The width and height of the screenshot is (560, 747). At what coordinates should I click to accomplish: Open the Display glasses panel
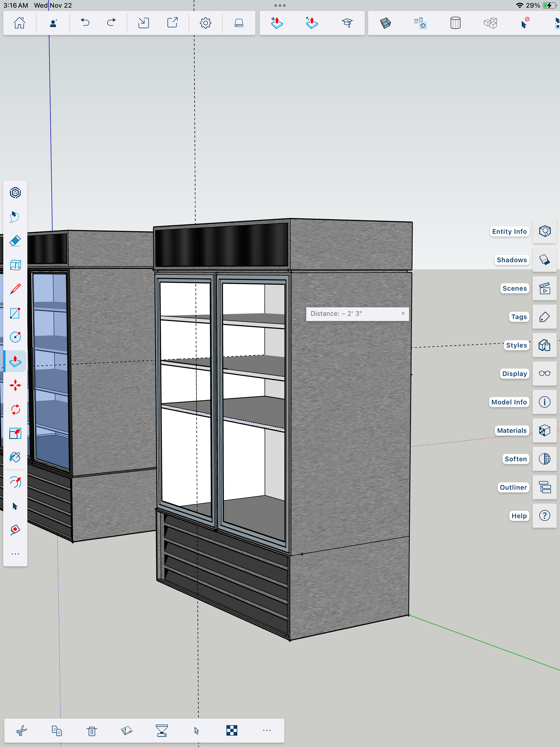544,373
